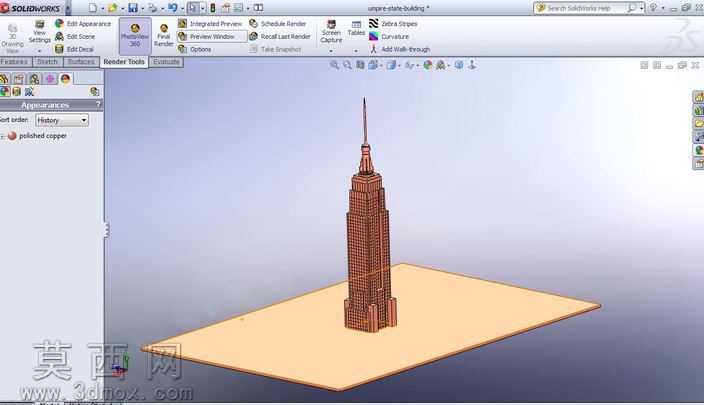Click the PhotoView options icon right of DisplayManager icons
The height and width of the screenshot is (405, 704).
point(94,92)
